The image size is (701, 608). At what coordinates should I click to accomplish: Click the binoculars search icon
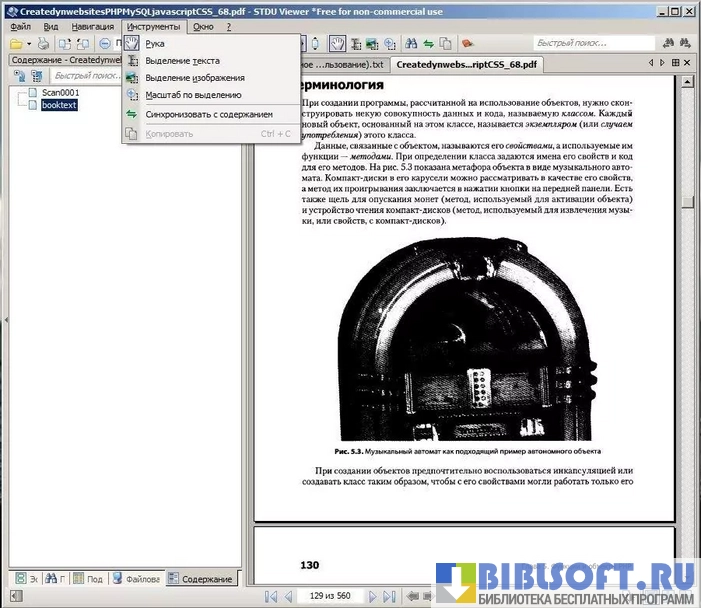pos(410,44)
